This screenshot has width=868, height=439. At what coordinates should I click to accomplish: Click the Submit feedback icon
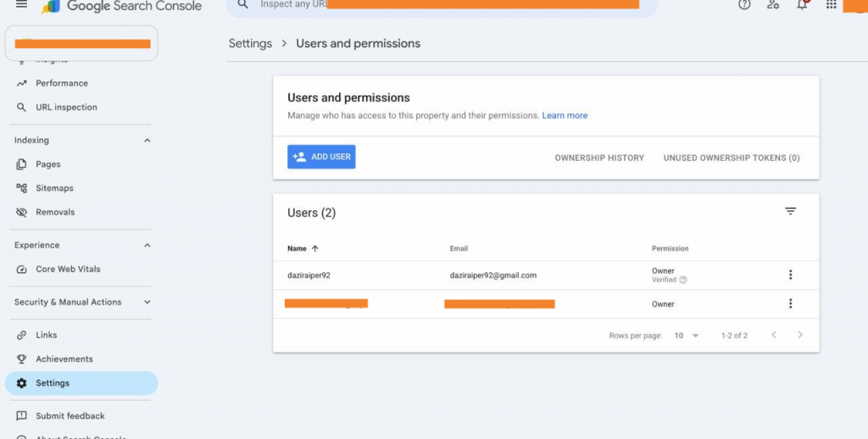[x=21, y=416]
